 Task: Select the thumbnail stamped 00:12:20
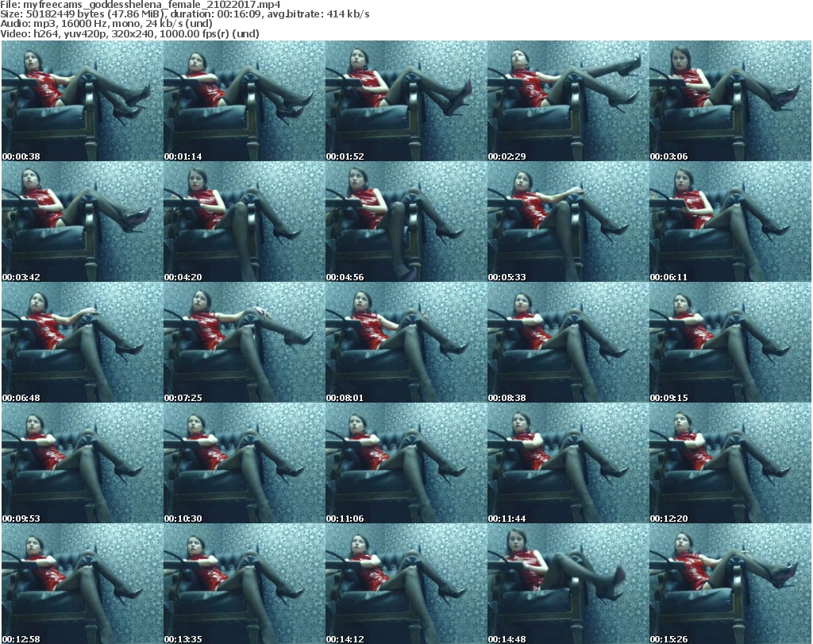point(730,463)
